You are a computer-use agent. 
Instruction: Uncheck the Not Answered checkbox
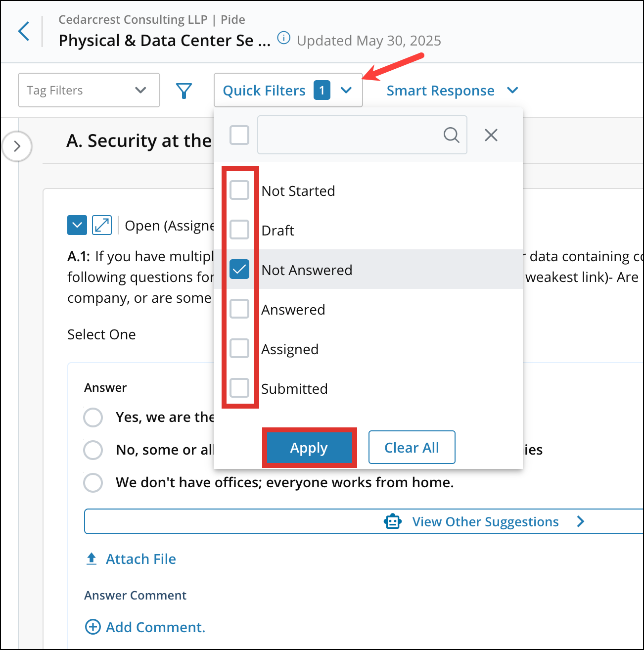239,269
